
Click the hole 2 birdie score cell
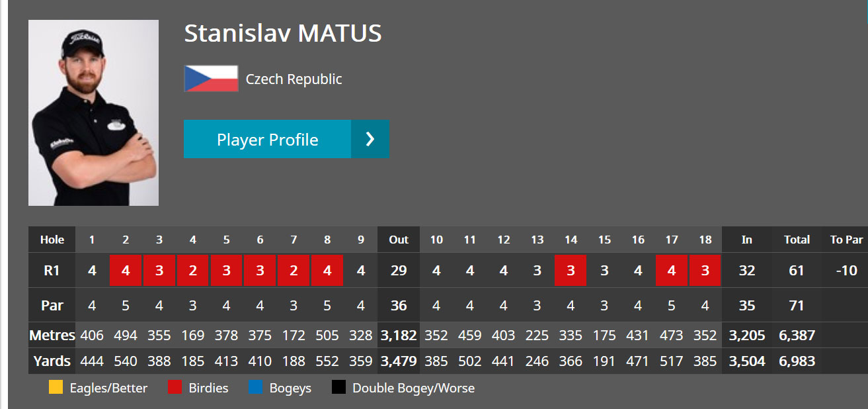point(126,270)
